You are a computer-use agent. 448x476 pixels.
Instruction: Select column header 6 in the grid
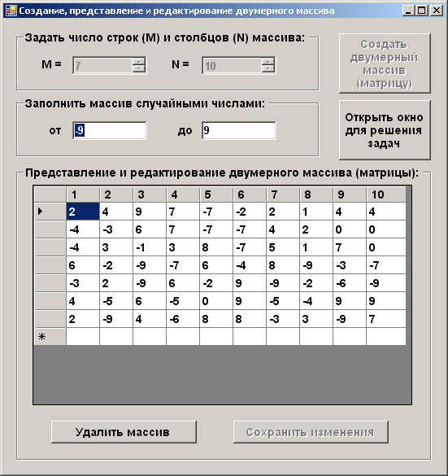point(250,194)
